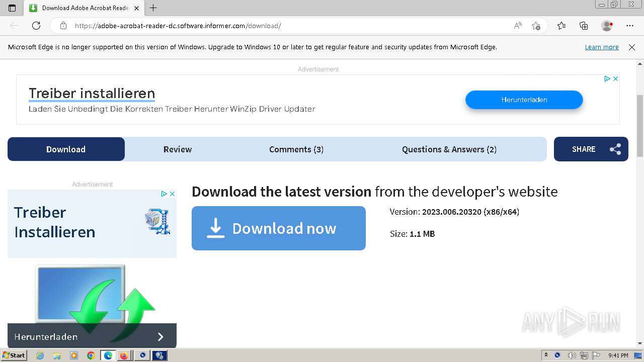The image size is (644, 362).
Task: Click the volume speaker tray icon
Action: [x=572, y=355]
